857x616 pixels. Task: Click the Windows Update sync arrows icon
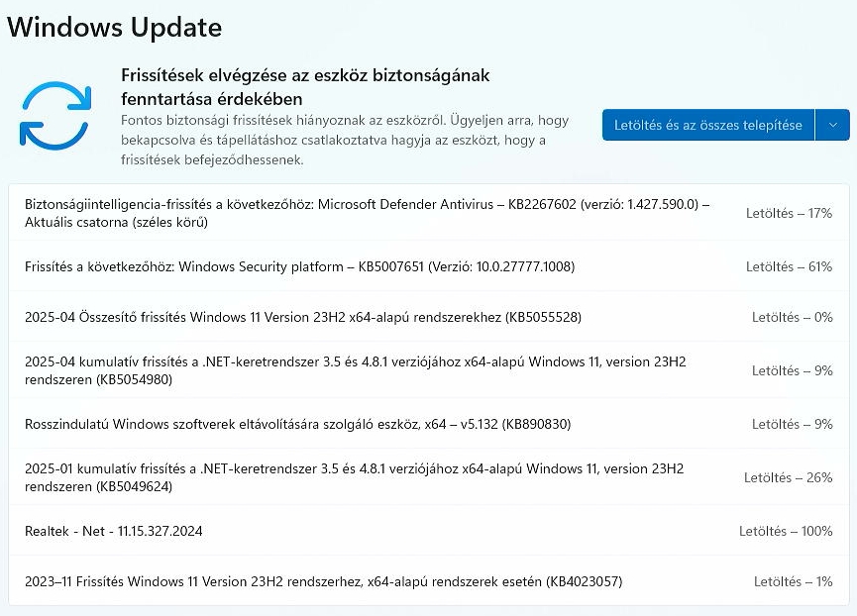(x=55, y=115)
